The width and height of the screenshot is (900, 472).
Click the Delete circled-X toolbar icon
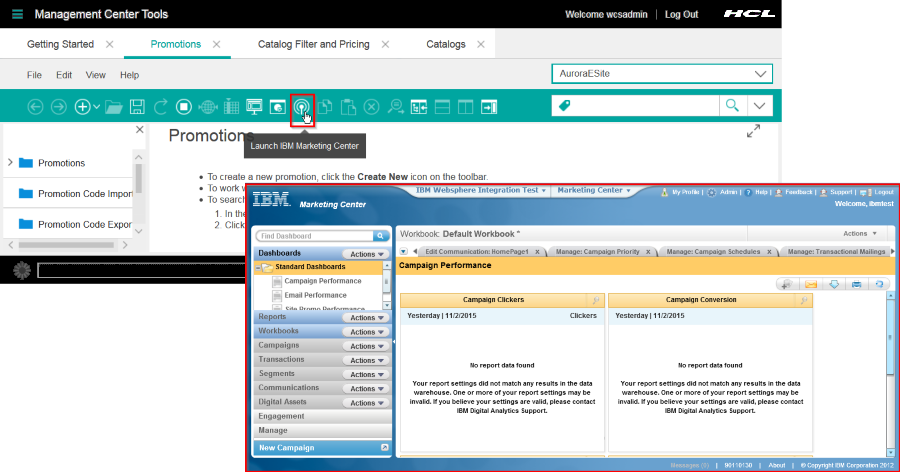pyautogui.click(x=372, y=107)
